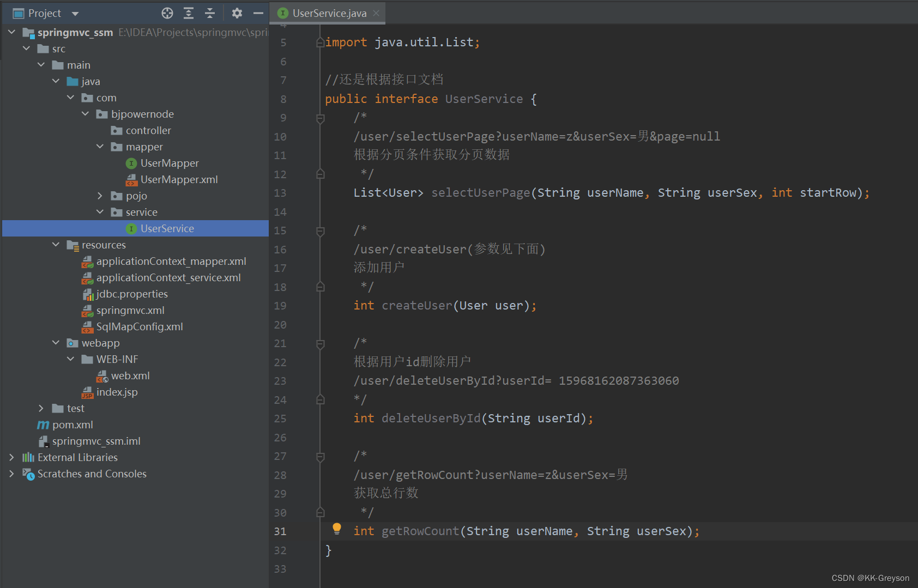The height and width of the screenshot is (588, 918).
Task: Collapse the resources folder
Action: [56, 245]
